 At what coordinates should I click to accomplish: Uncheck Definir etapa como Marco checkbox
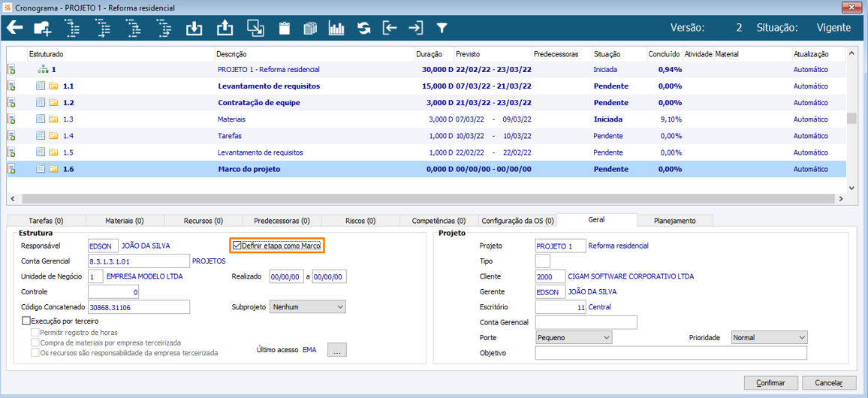tap(237, 246)
